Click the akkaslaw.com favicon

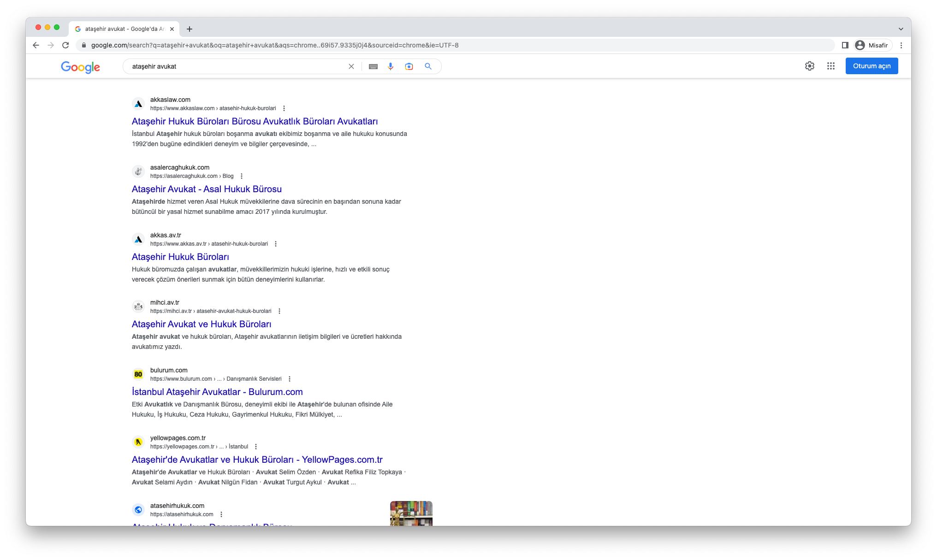click(x=138, y=104)
